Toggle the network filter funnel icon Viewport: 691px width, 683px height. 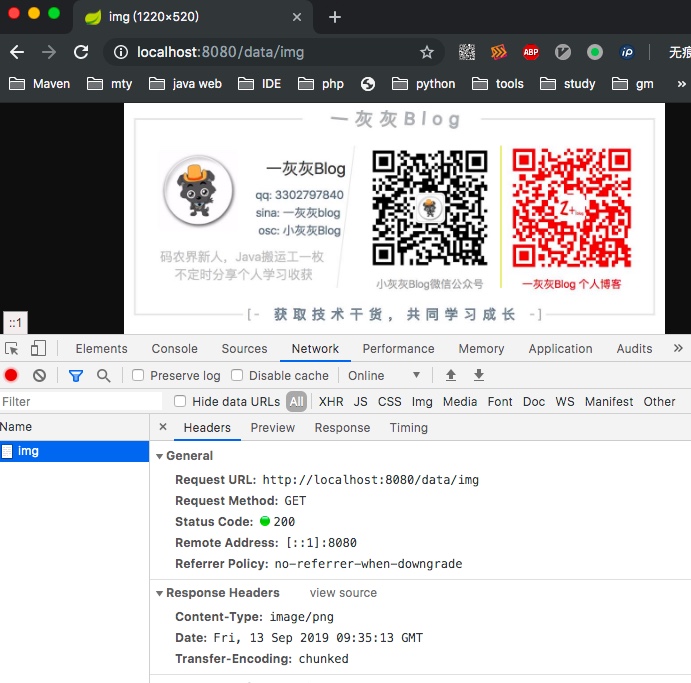tap(76, 376)
